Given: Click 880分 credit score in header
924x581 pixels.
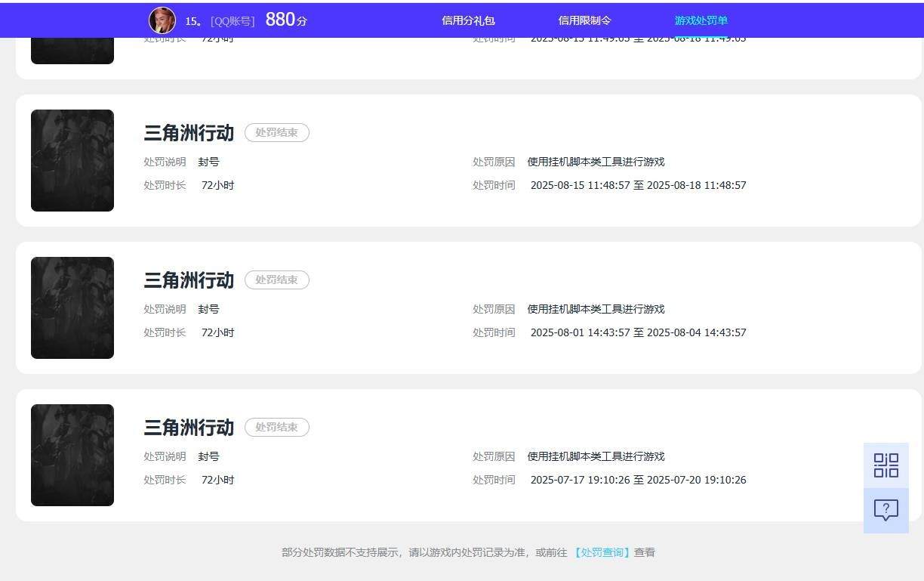Looking at the screenshot, I should pos(286,20).
